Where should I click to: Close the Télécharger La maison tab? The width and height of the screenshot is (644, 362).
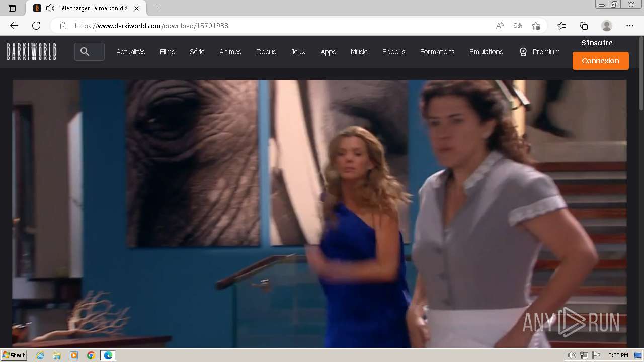click(x=136, y=8)
